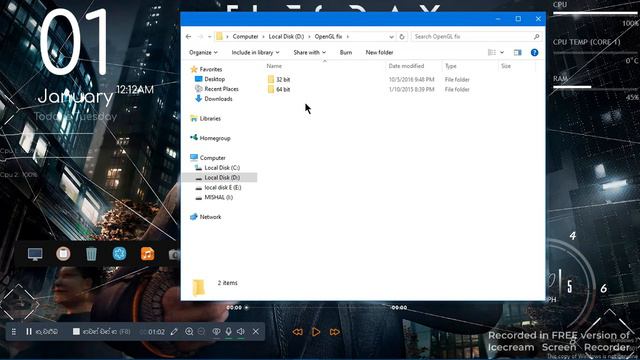Open Desktop under Favorites

pos(214,79)
